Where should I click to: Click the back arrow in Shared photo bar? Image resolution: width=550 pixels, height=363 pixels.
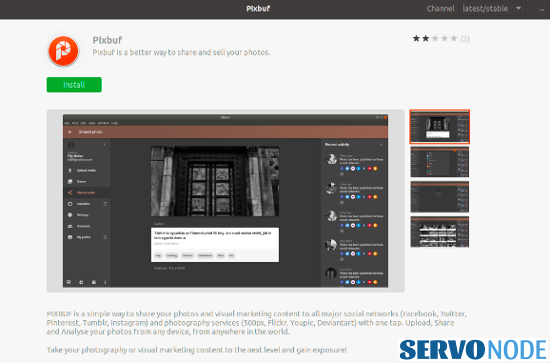tap(70, 132)
